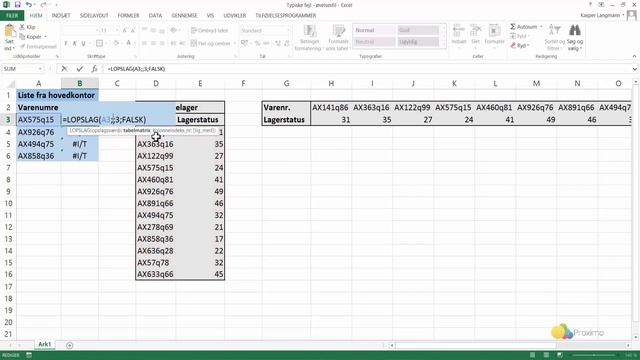Screen dimensions: 640x360
Task: Click cell A4 containing AX926q76
Action: pyautogui.click(x=39, y=132)
